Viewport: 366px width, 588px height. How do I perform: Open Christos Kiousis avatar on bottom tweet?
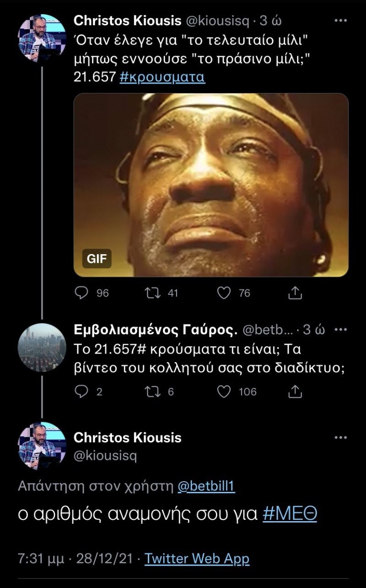click(x=42, y=446)
